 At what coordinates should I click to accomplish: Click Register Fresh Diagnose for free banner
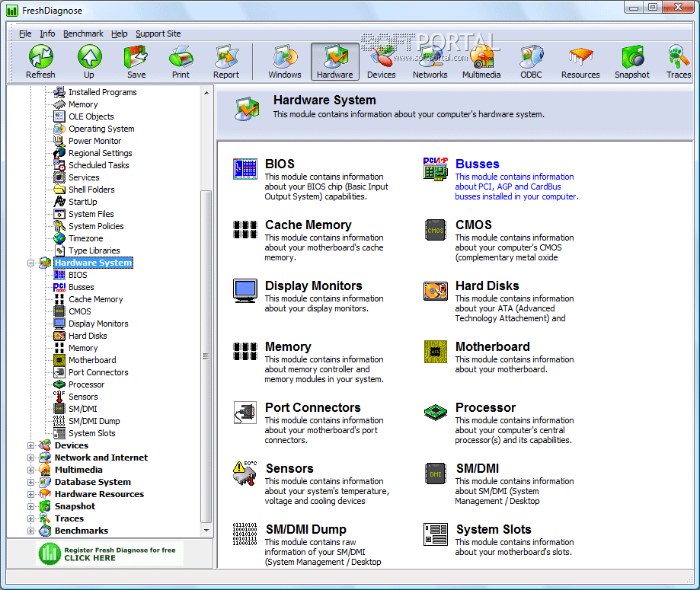click(x=110, y=554)
